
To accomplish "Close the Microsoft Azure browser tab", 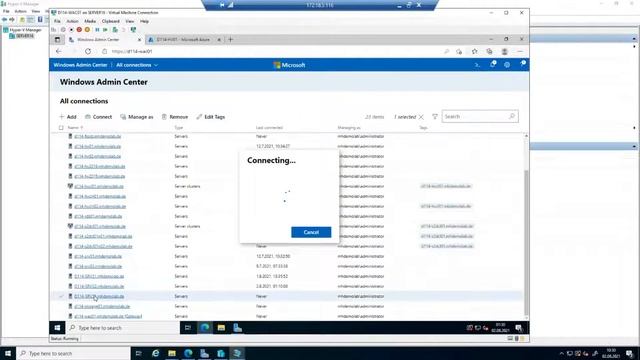I will pos(219,40).
